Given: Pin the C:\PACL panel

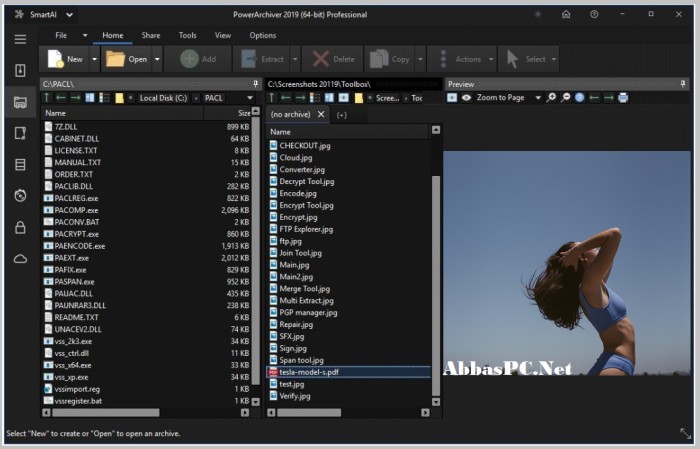Looking at the screenshot, I should (255, 84).
